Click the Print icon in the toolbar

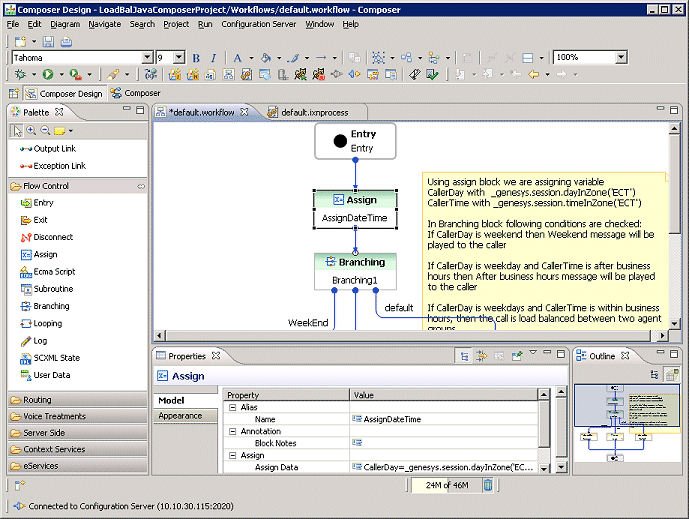(x=66, y=42)
